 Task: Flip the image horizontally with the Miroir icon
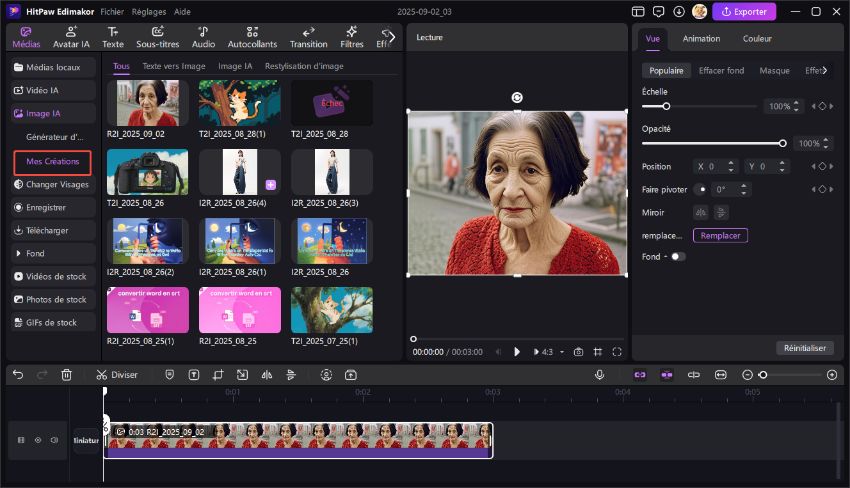tap(700, 212)
